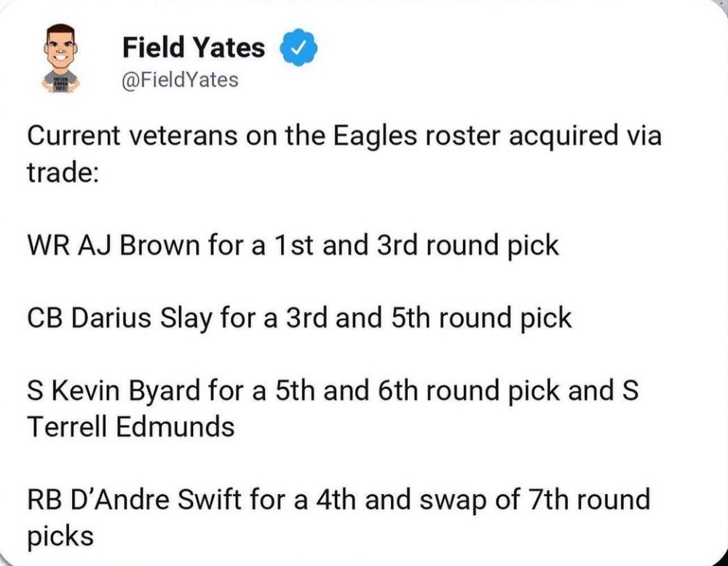Screen dimensions: 728x566
Task: Click the name Terrell Edmunds
Action: tap(131, 426)
